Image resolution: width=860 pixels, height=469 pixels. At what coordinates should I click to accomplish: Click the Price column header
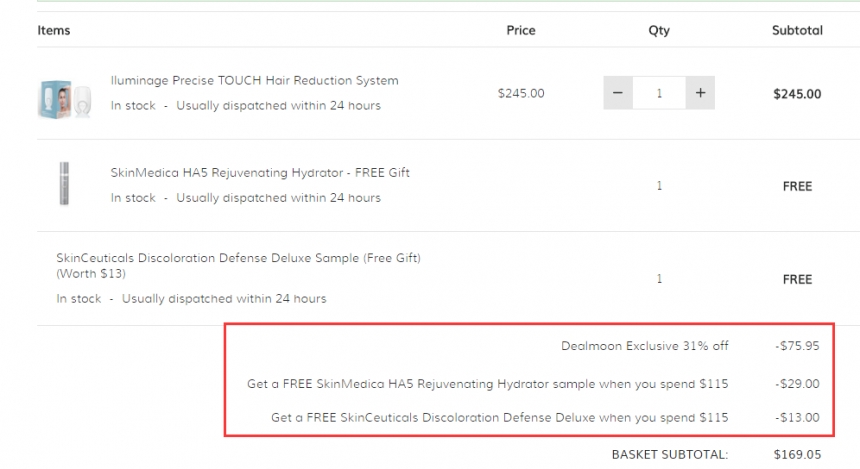[521, 30]
